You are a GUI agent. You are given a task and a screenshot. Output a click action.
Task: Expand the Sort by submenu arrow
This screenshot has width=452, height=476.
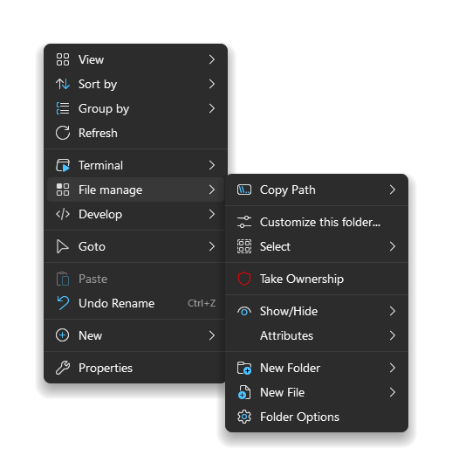pos(212,84)
